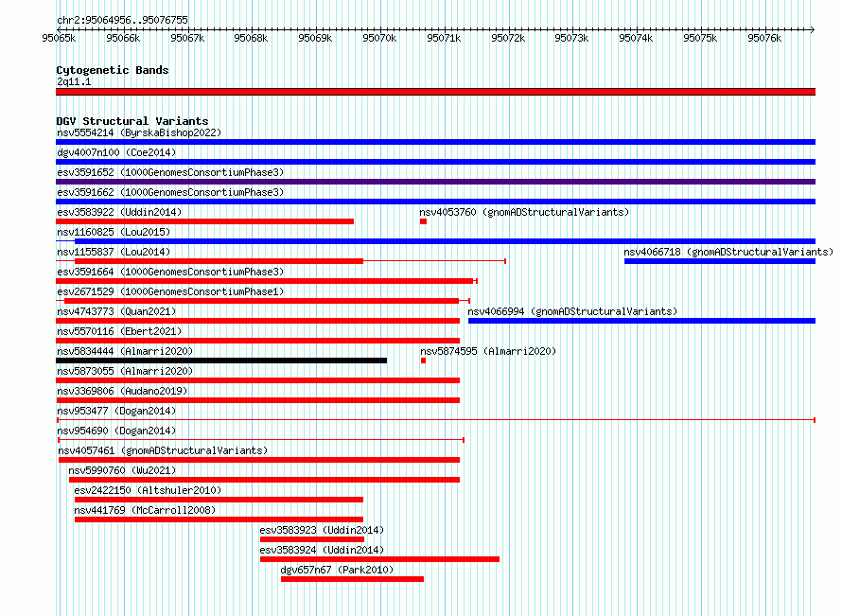Click the black nsv5834444 variant bar
Image resolution: width=842 pixels, height=616 pixels.
221,361
